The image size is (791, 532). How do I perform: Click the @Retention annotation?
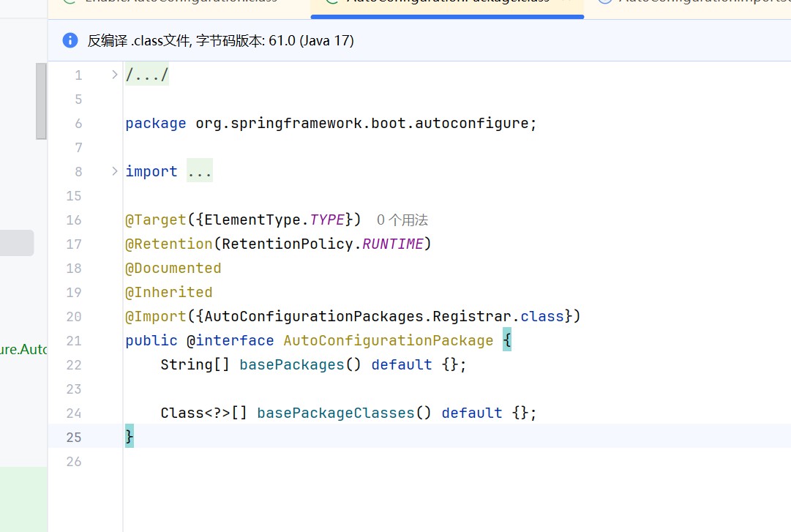point(169,244)
